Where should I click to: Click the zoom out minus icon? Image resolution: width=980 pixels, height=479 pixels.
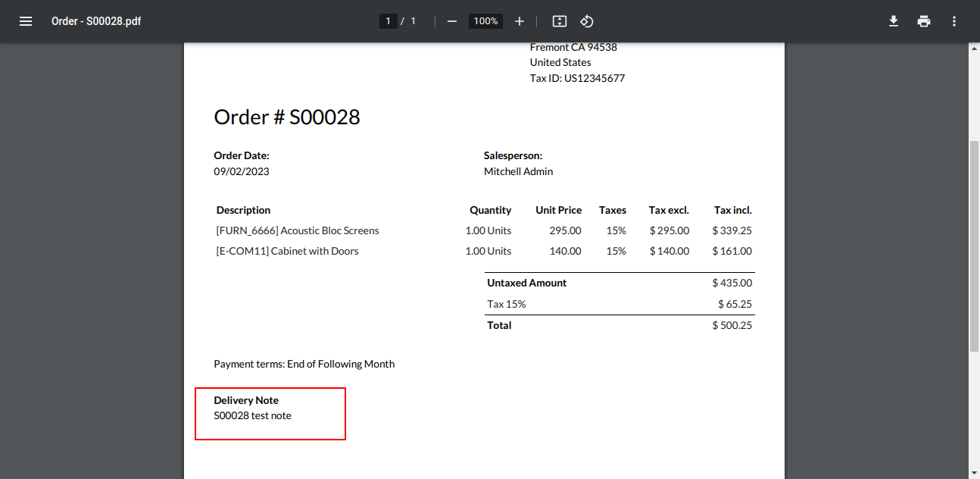point(452,21)
